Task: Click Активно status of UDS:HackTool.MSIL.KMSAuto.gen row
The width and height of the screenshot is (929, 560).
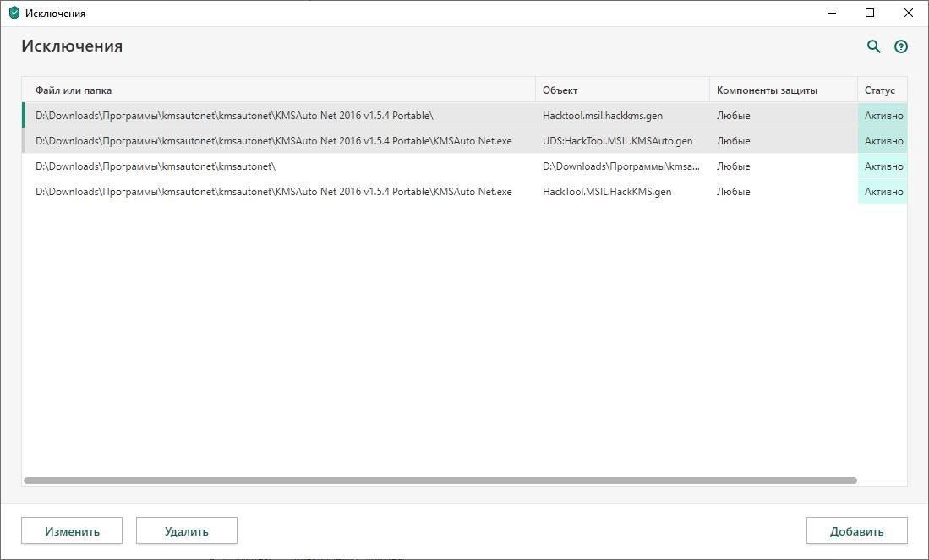Action: click(883, 141)
